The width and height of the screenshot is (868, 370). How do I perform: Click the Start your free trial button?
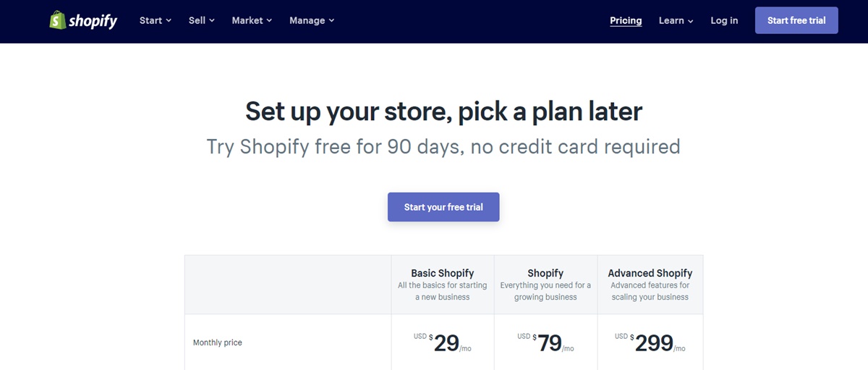[443, 207]
